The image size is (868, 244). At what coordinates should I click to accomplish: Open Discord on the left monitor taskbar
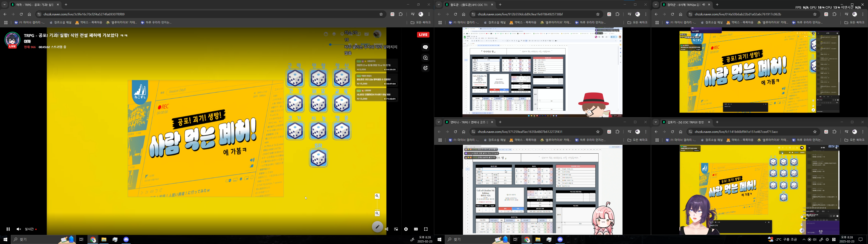click(126, 239)
